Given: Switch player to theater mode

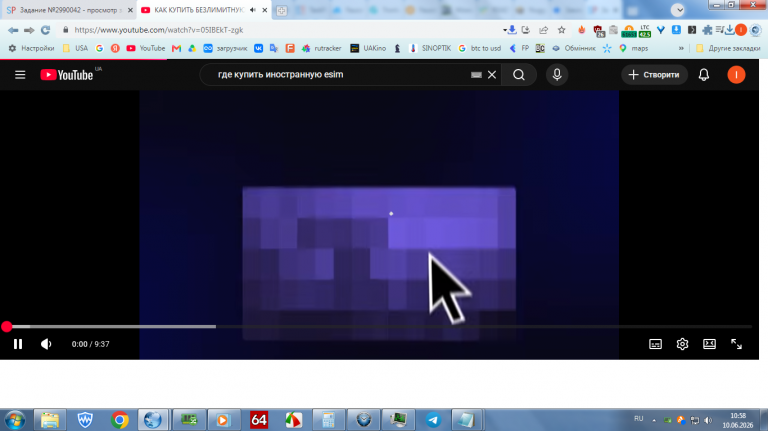Looking at the screenshot, I should [x=709, y=344].
